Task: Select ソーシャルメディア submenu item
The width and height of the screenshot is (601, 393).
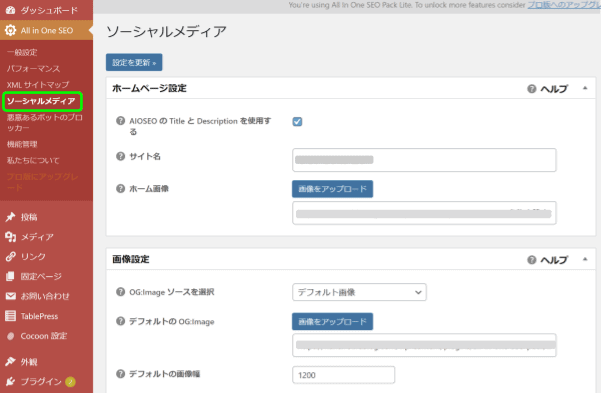Action: pos(41,101)
